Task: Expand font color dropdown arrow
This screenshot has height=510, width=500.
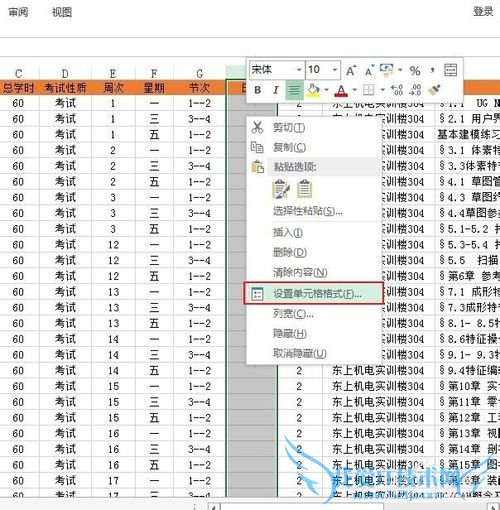Action: [x=355, y=90]
